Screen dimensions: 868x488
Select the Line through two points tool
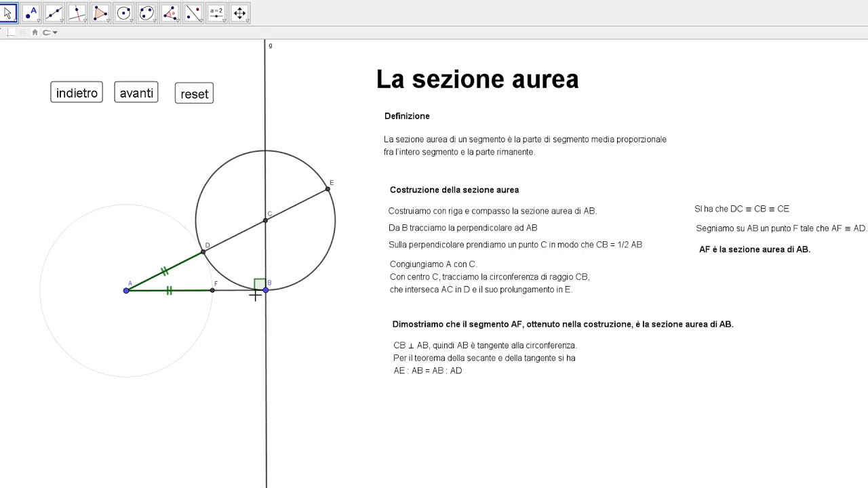click(x=54, y=13)
